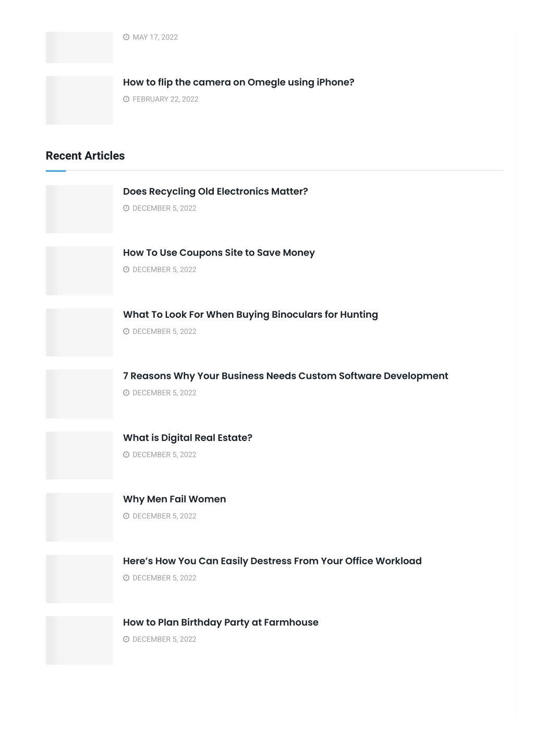Open 'Plan Birthday Party at Farmhouse' article
534x756 pixels.
(221, 622)
